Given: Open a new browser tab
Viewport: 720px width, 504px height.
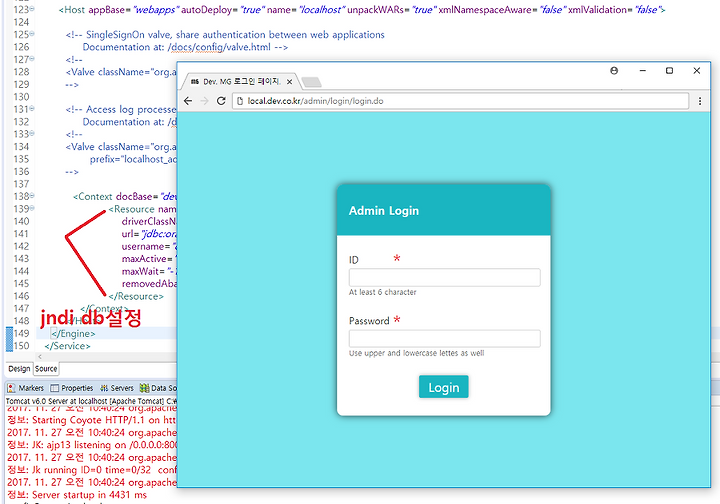Looking at the screenshot, I should [x=311, y=82].
